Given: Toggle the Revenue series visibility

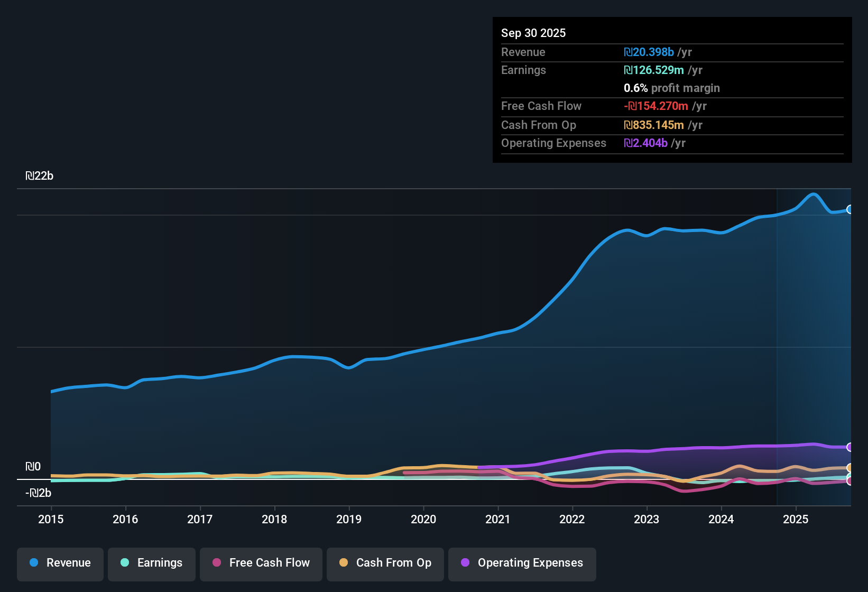Looking at the screenshot, I should point(60,563).
